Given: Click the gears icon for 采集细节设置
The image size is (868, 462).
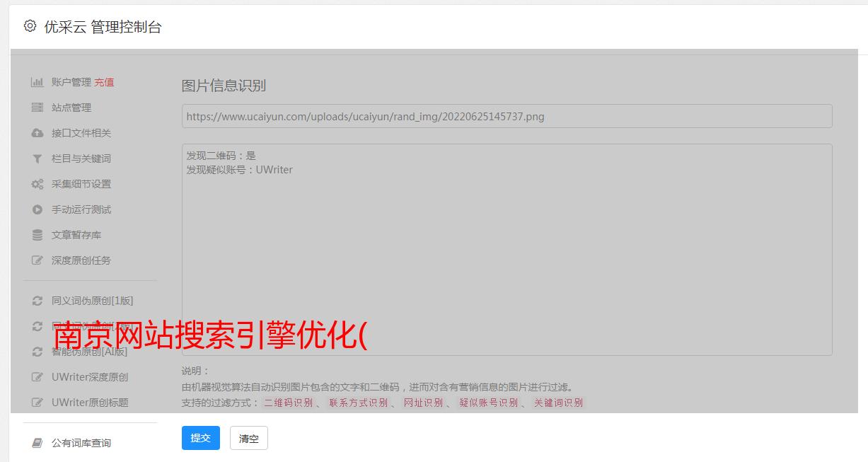Looking at the screenshot, I should (x=37, y=184).
